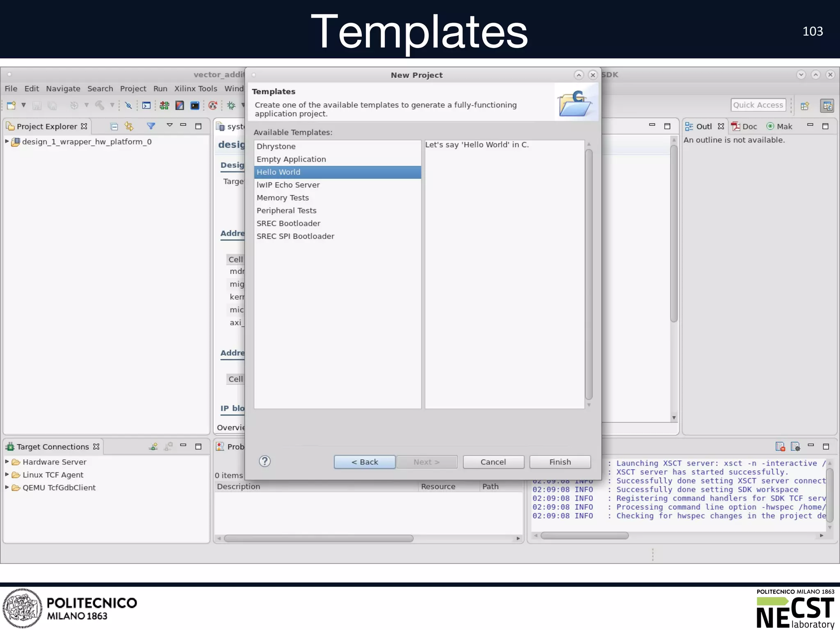The height and width of the screenshot is (630, 840).
Task: Select the Hello World template
Action: click(x=338, y=172)
